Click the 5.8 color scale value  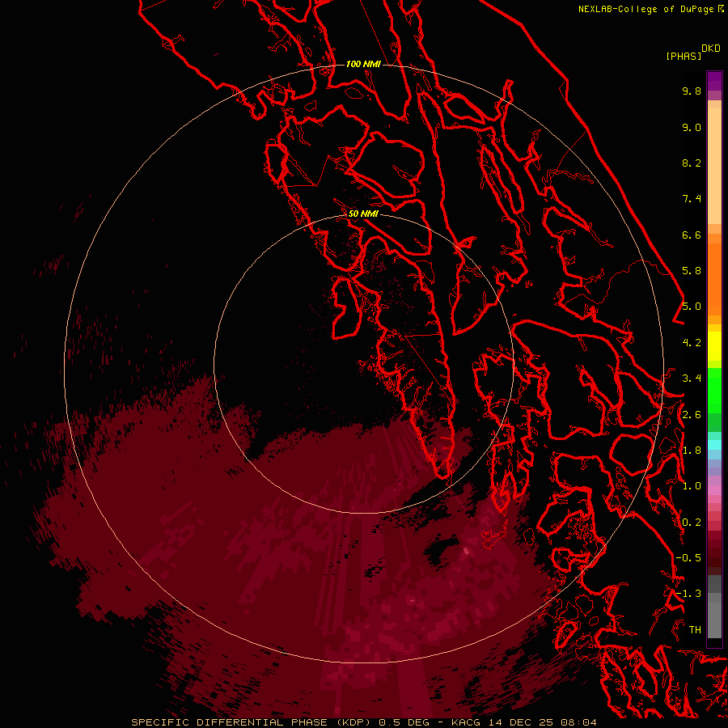click(x=692, y=271)
